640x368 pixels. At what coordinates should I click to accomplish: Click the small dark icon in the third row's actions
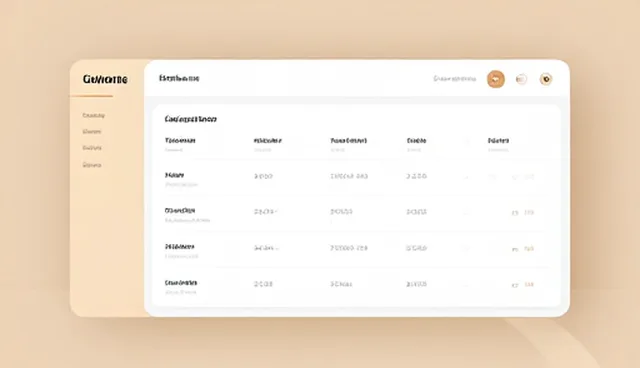pos(515,249)
